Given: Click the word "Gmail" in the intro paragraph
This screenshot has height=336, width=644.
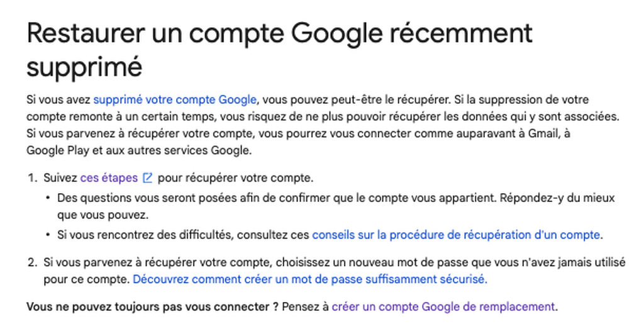Looking at the screenshot, I should pos(543,133).
